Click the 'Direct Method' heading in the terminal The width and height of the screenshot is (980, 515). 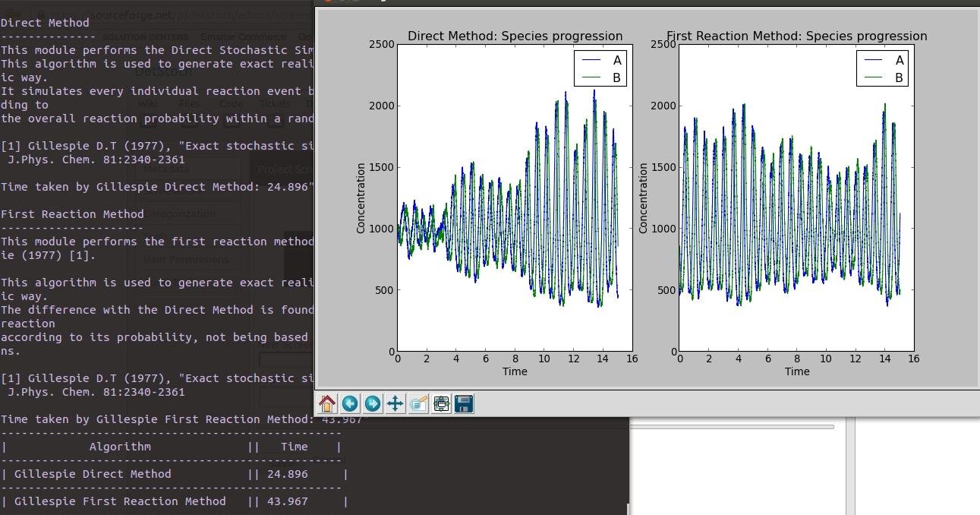pyautogui.click(x=45, y=23)
